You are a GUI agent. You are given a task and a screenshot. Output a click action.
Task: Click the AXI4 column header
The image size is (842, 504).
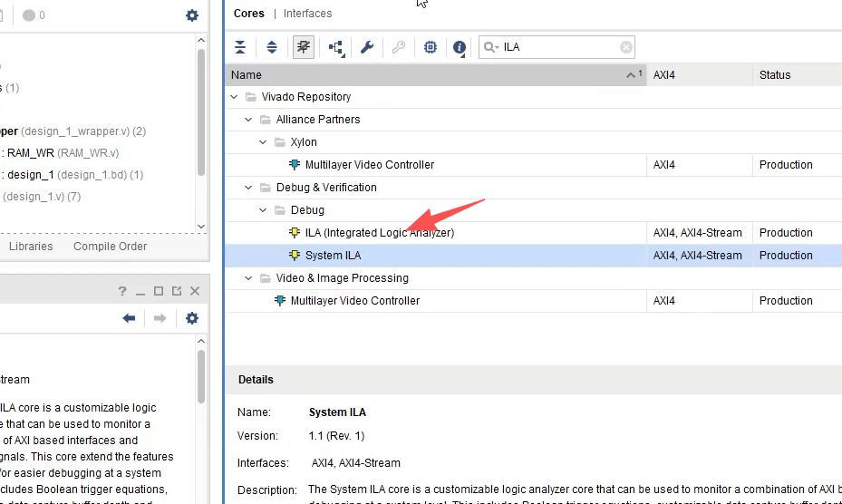pos(699,75)
